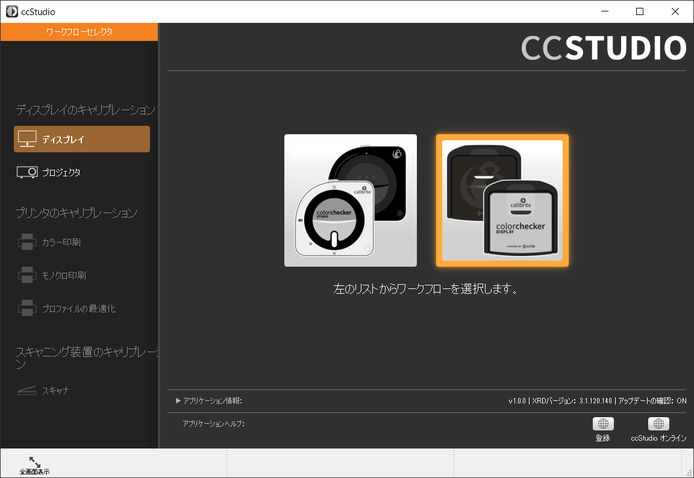Viewport: 694px width, 478px height.
Task: Click the ccStudio オンライン caption
Action: tap(659, 438)
